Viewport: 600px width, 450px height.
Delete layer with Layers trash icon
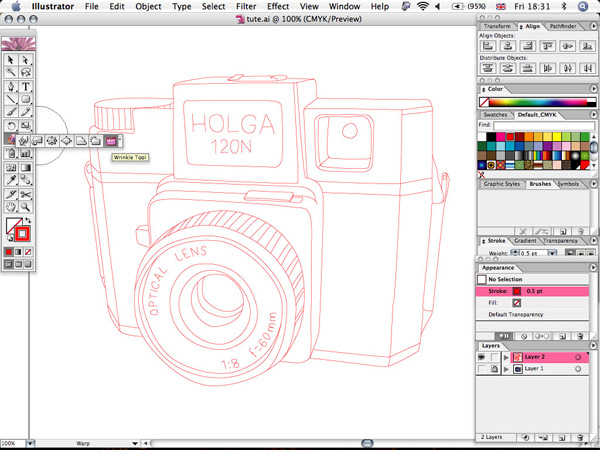click(580, 437)
